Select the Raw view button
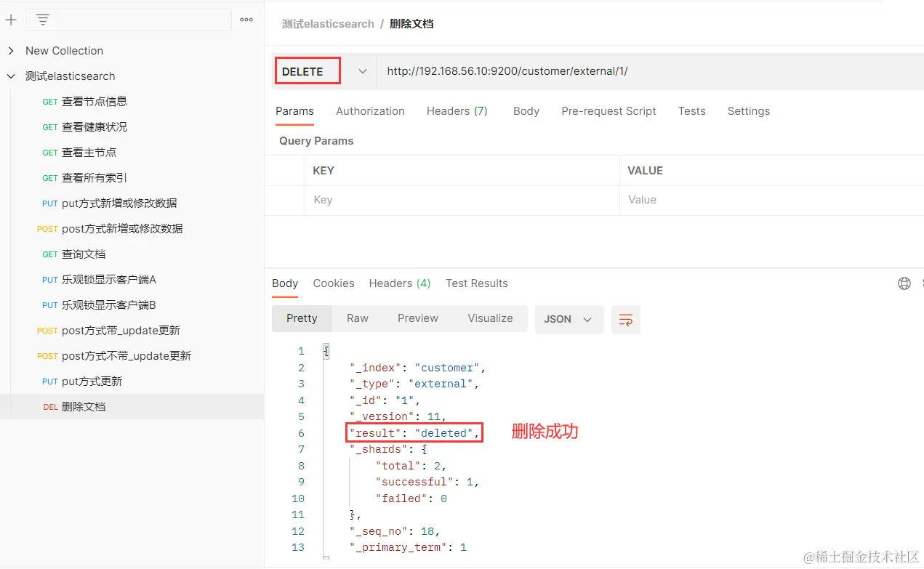924x569 pixels. pos(358,318)
